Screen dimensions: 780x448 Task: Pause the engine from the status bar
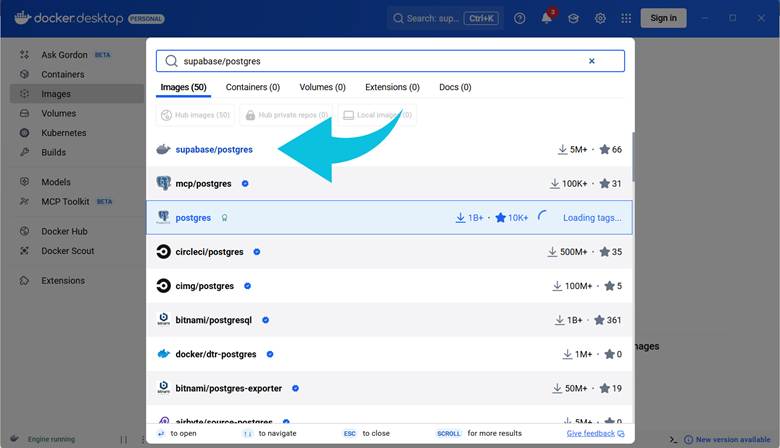pyautogui.click(x=124, y=440)
